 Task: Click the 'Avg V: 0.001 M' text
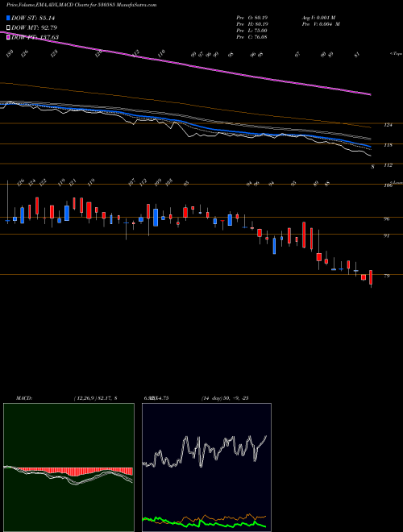(x=321, y=18)
